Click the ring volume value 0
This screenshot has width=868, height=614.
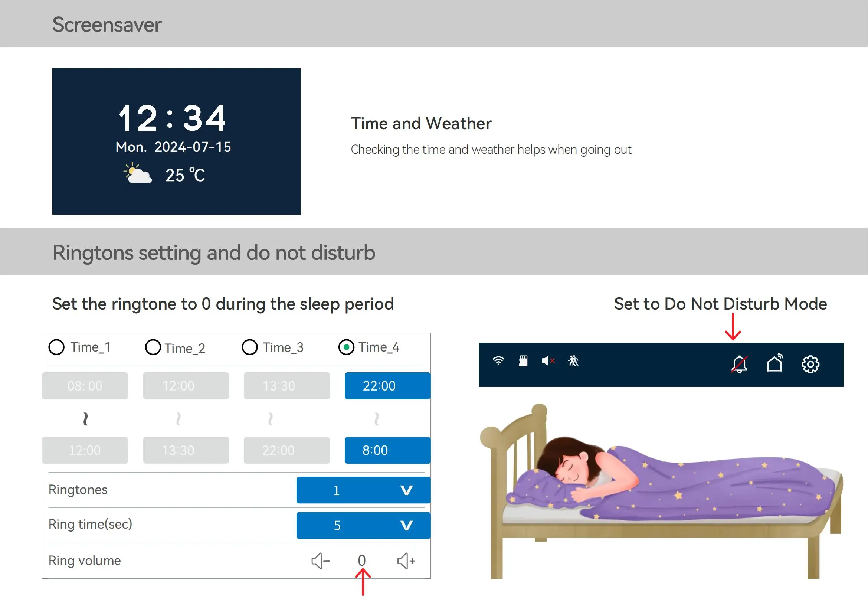(362, 561)
